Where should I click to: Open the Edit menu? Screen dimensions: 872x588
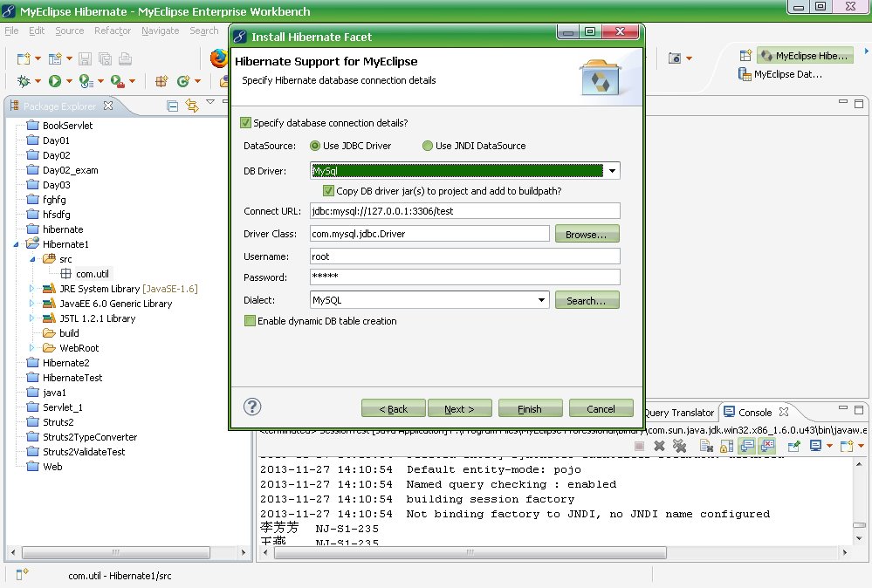click(x=37, y=31)
